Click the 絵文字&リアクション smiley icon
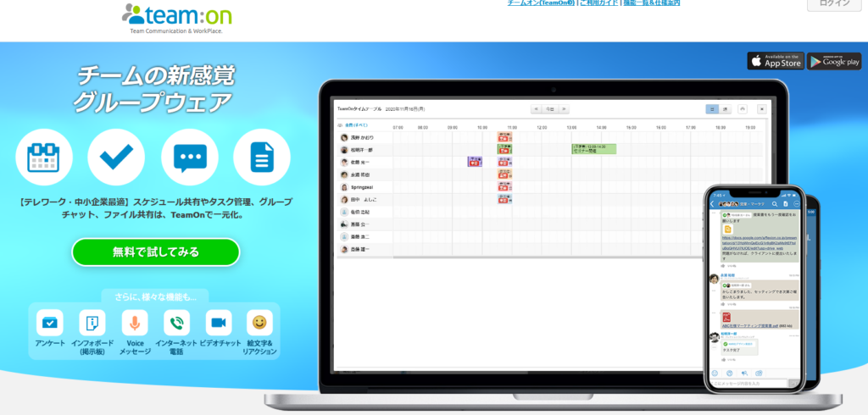868x415 pixels. (259, 323)
